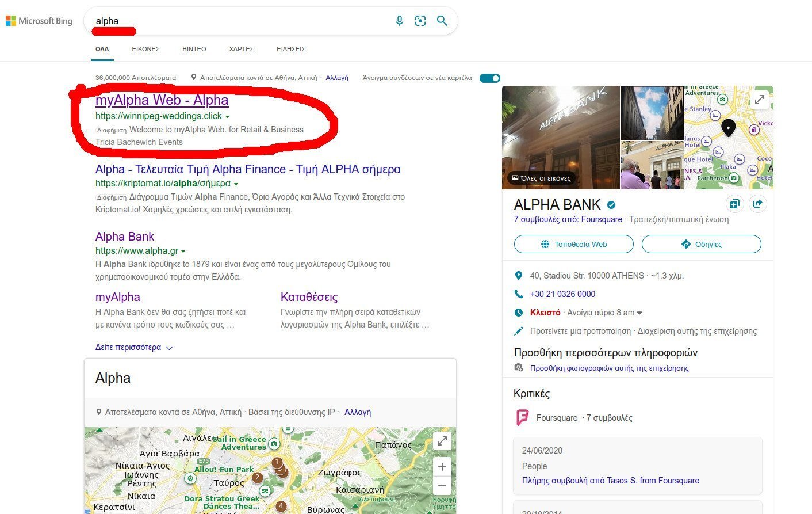Click the 40, Stadiou Str. address text
The height and width of the screenshot is (514, 812).
(587, 276)
